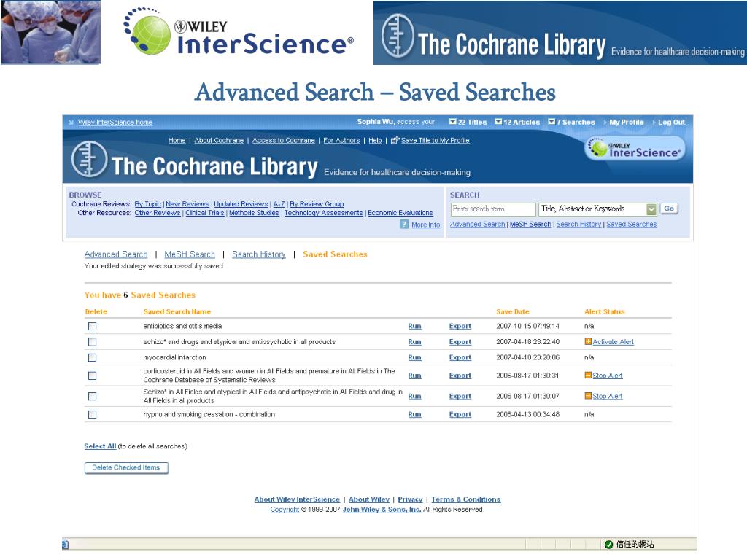
Task: Click the Save Title to My Profile icon
Action: [395, 140]
